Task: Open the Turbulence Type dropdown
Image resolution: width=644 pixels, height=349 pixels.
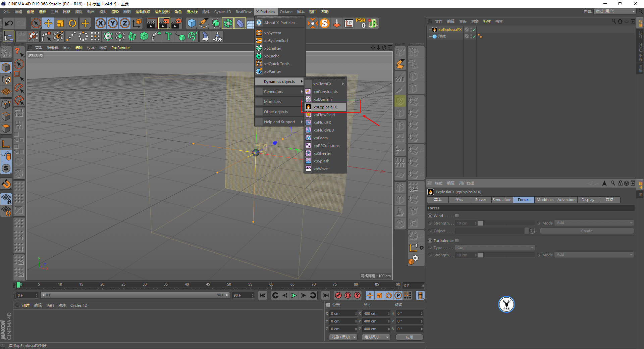Action: pos(495,248)
